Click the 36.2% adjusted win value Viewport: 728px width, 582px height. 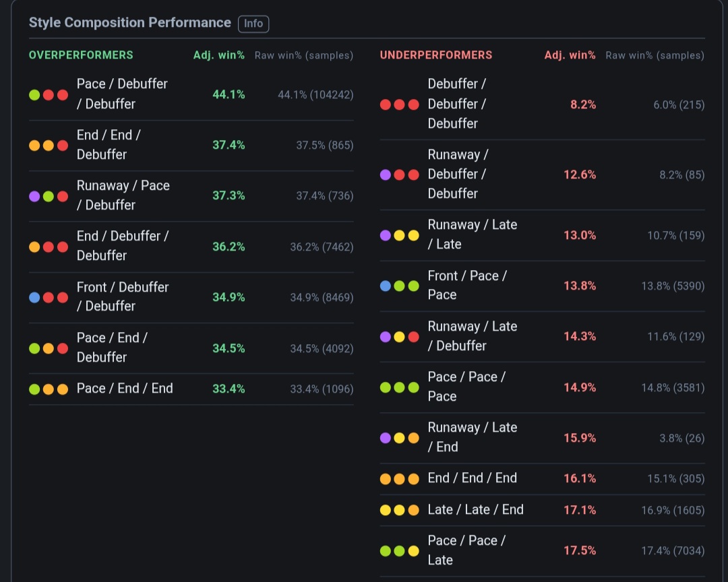click(x=229, y=247)
